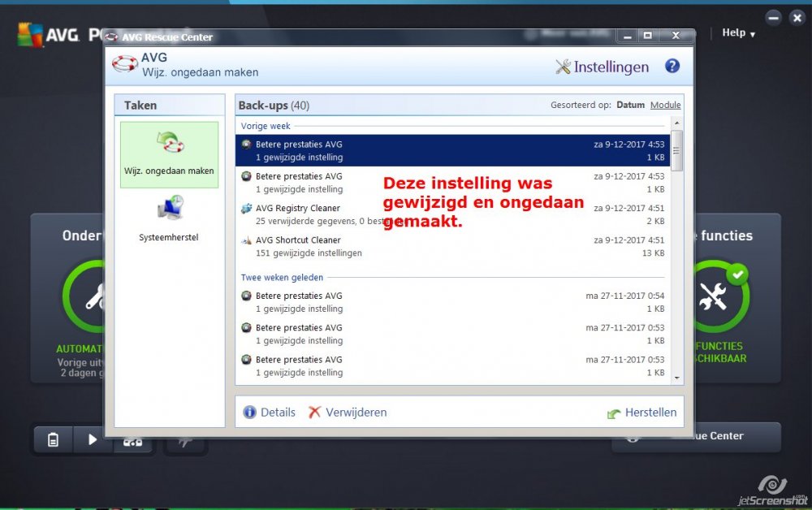Select Wijz. ongedaan maken task
Viewport: 812px width, 510px height.
point(169,154)
